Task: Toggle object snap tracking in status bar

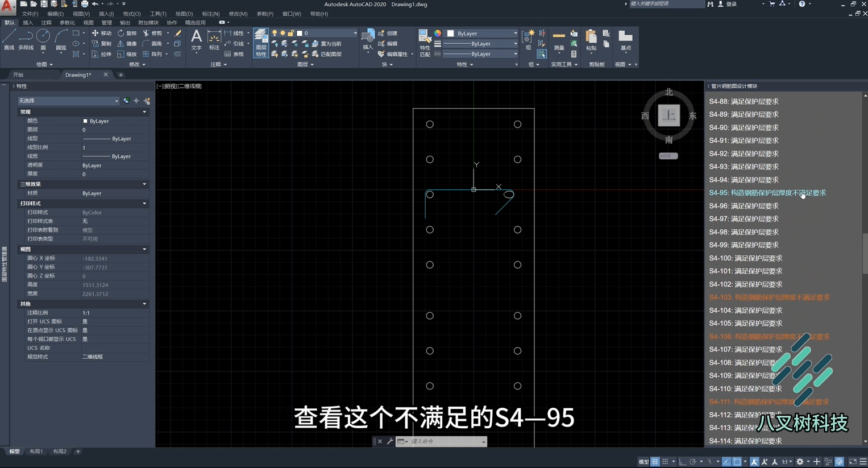Action: pyautogui.click(x=726, y=462)
